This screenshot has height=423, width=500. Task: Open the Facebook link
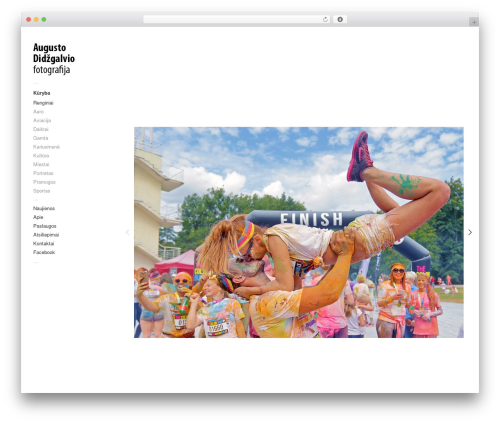[x=44, y=252]
